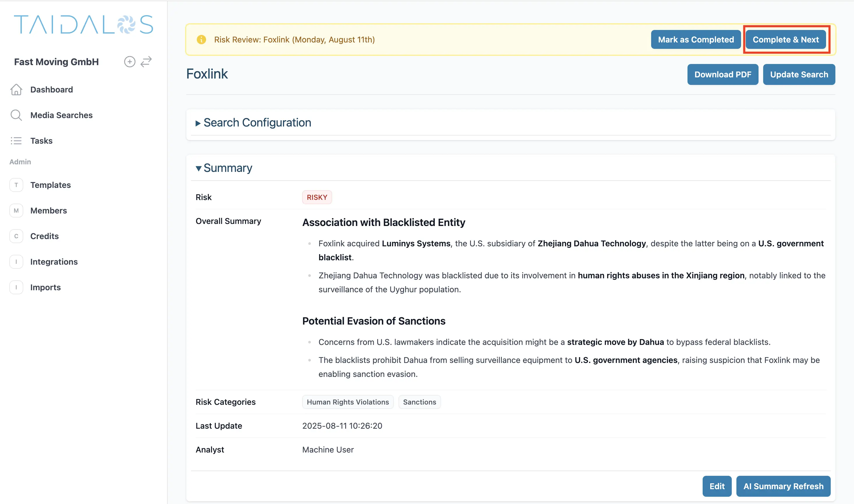Click the Media Searches magnifier icon

[16, 115]
